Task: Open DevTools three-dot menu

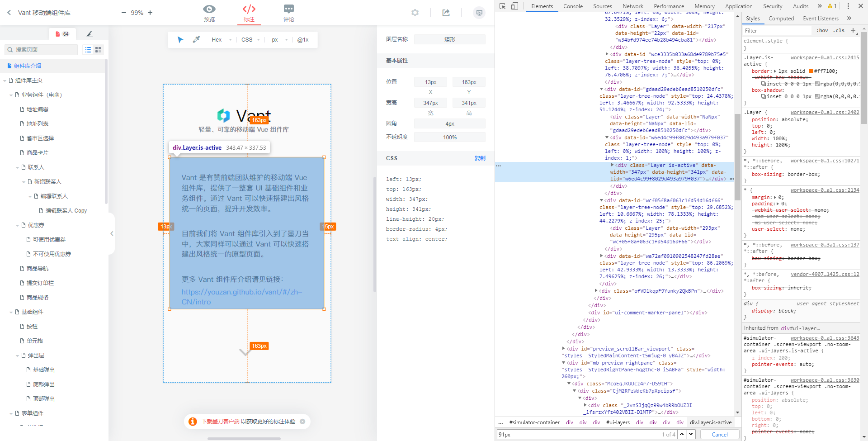Action: 848,6
